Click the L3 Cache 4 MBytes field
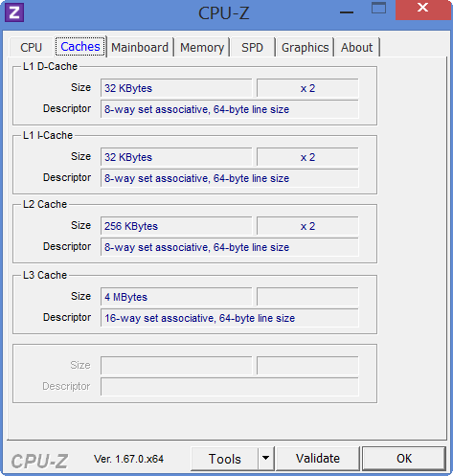This screenshot has height=476, width=453. tap(176, 297)
